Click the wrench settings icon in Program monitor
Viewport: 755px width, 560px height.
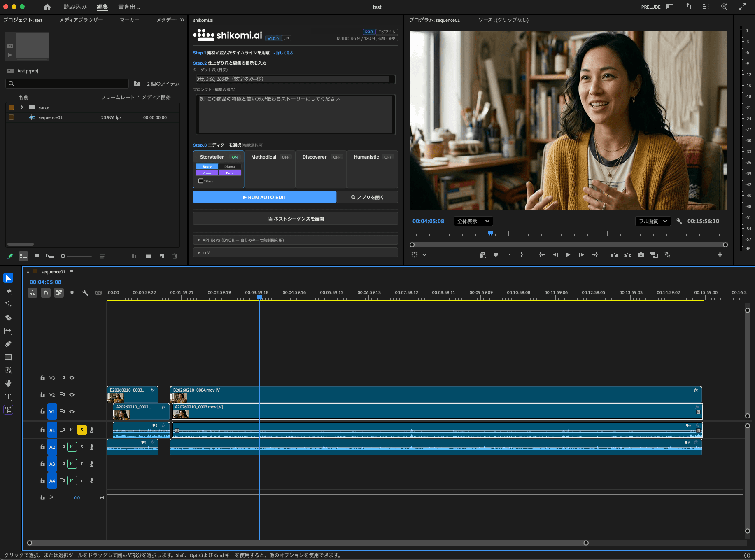[x=679, y=221]
